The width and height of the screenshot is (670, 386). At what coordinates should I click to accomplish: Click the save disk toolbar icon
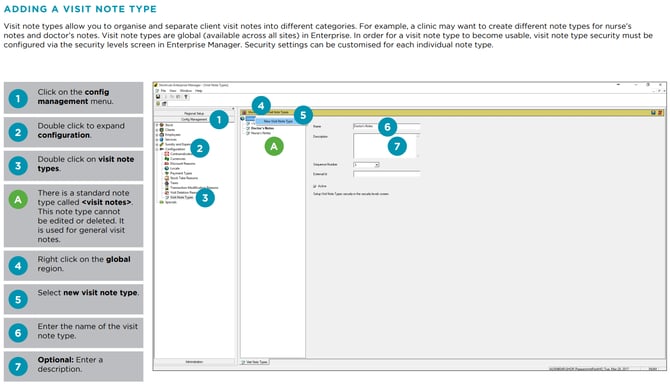[158, 97]
